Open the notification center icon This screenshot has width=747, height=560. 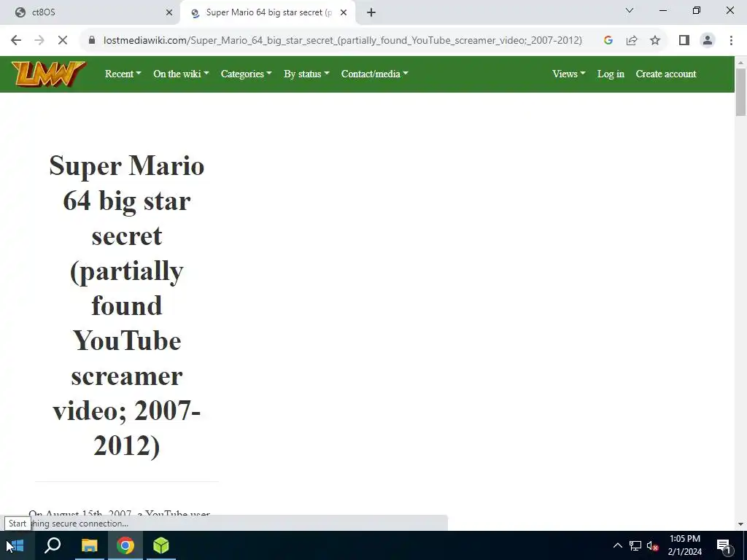pos(724,545)
